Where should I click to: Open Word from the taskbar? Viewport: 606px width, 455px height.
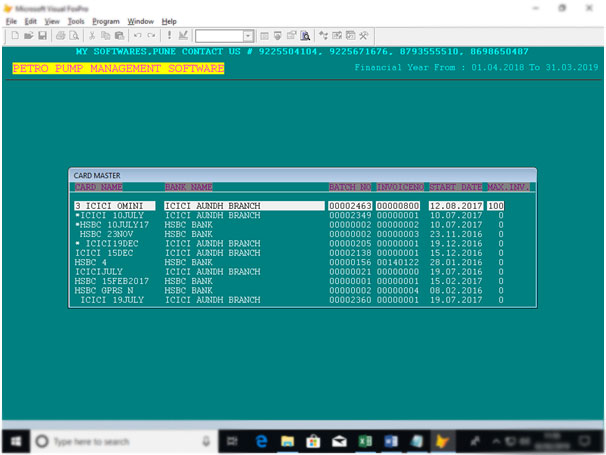(391, 441)
